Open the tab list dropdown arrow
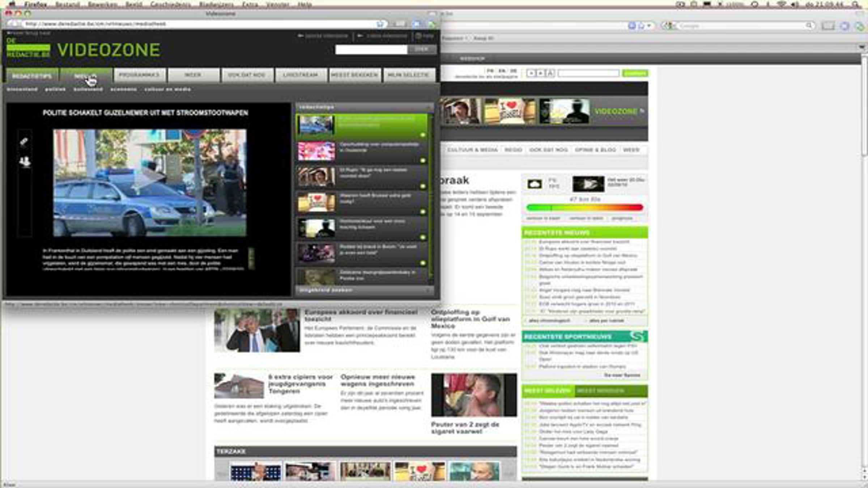This screenshot has width=868, height=488. (x=861, y=47)
